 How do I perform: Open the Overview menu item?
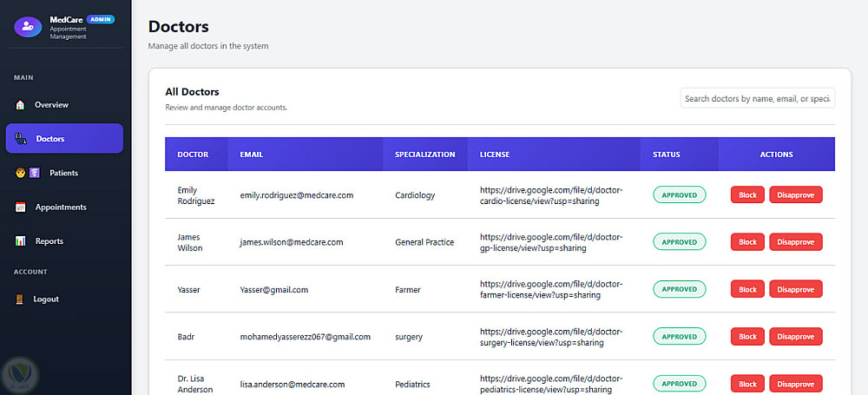tap(51, 105)
